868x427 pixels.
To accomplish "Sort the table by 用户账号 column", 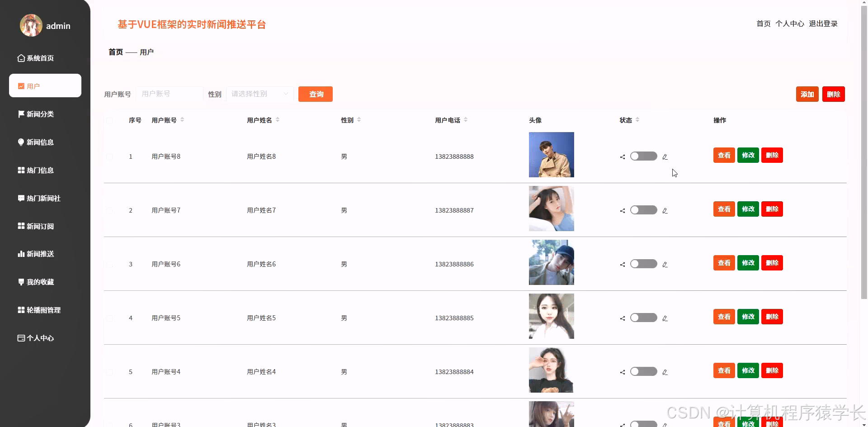I will tap(182, 120).
